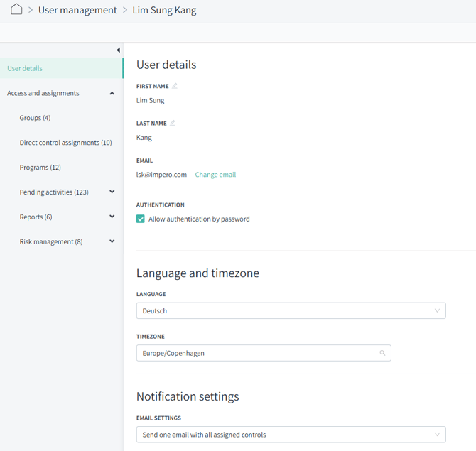Image resolution: width=476 pixels, height=451 pixels.
Task: Open Groups (4) in the sidebar
Action: 35,118
